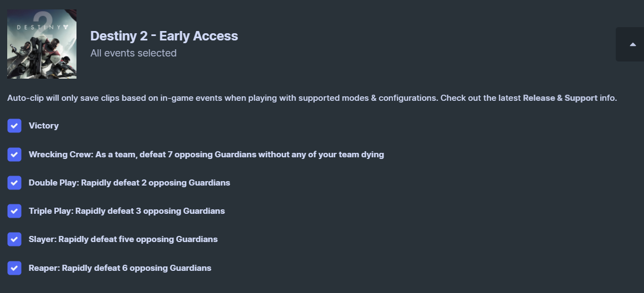The width and height of the screenshot is (644, 293).
Task: Select the Triple Play event label
Action: [x=126, y=211]
